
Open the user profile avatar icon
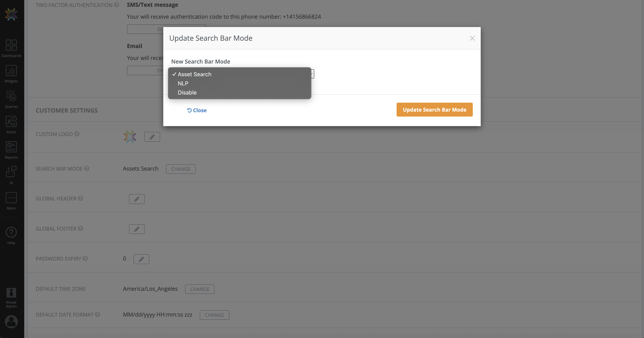[11, 322]
